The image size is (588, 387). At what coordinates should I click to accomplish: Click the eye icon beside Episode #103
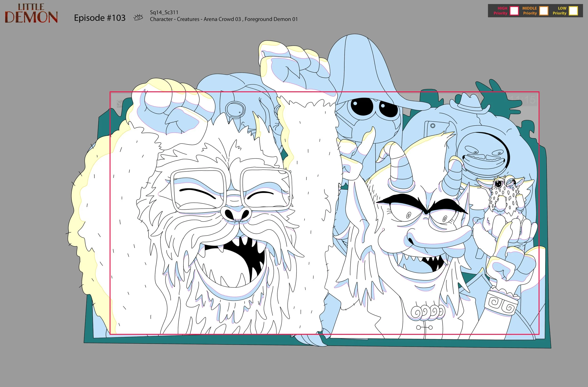coord(138,17)
